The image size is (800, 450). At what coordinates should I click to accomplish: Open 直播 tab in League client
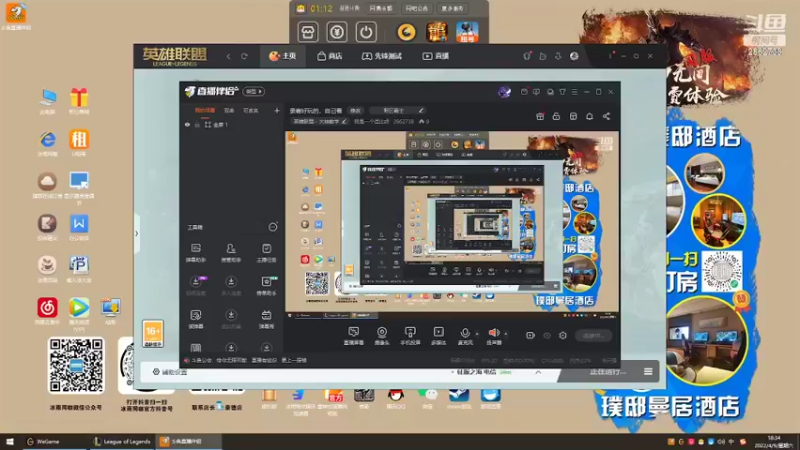436,56
